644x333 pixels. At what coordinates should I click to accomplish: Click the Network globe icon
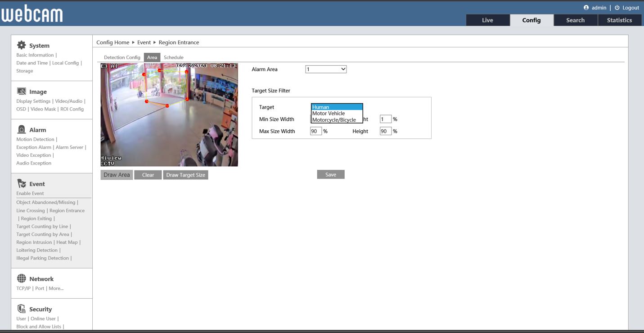(21, 278)
